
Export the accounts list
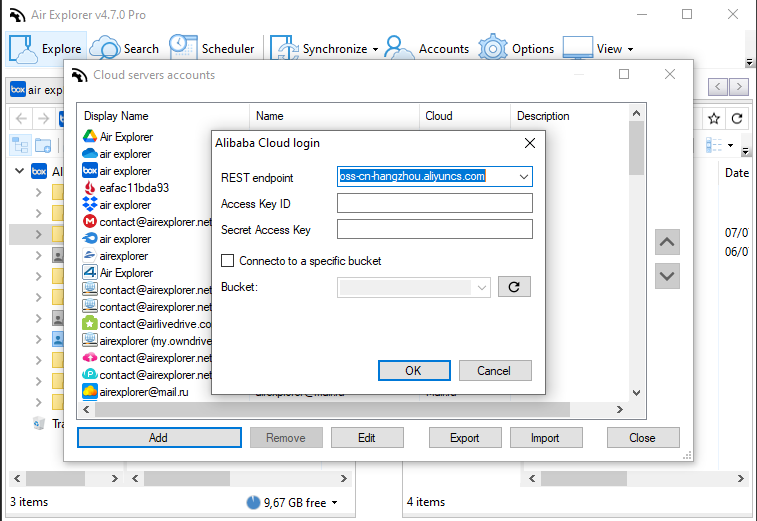pyautogui.click(x=465, y=437)
